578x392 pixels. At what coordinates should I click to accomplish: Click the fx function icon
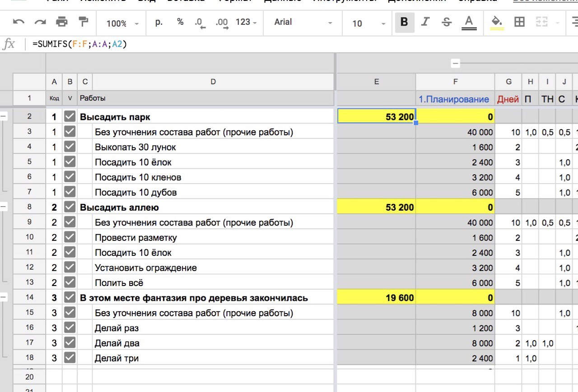(9, 44)
